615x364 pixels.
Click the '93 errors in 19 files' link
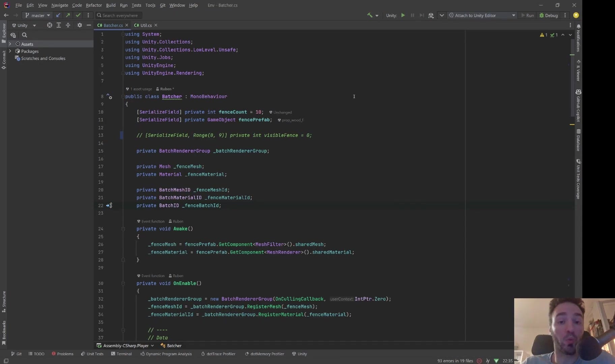pyautogui.click(x=455, y=361)
